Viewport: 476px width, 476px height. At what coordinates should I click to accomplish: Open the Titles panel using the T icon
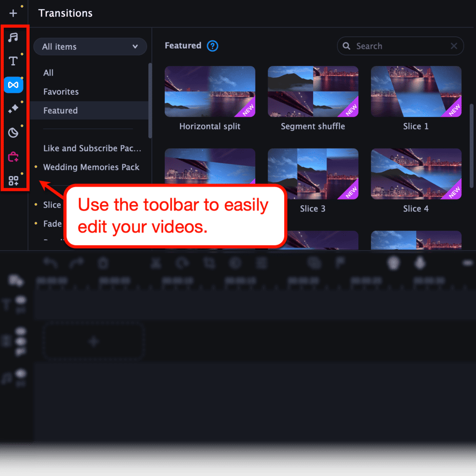(14, 60)
